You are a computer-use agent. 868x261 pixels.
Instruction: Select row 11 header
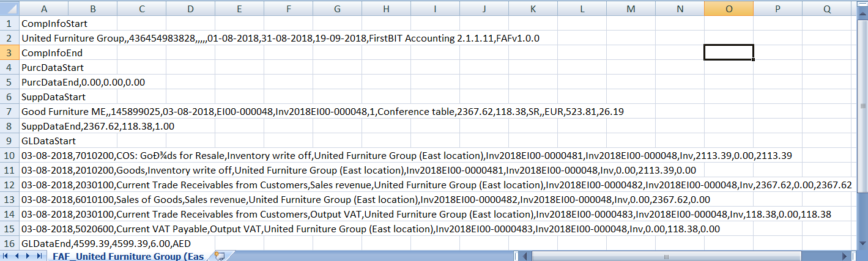9,170
